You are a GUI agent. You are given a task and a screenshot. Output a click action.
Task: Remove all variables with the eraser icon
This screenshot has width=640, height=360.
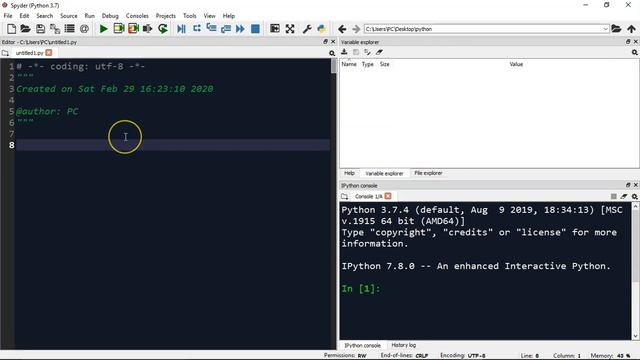(379, 52)
